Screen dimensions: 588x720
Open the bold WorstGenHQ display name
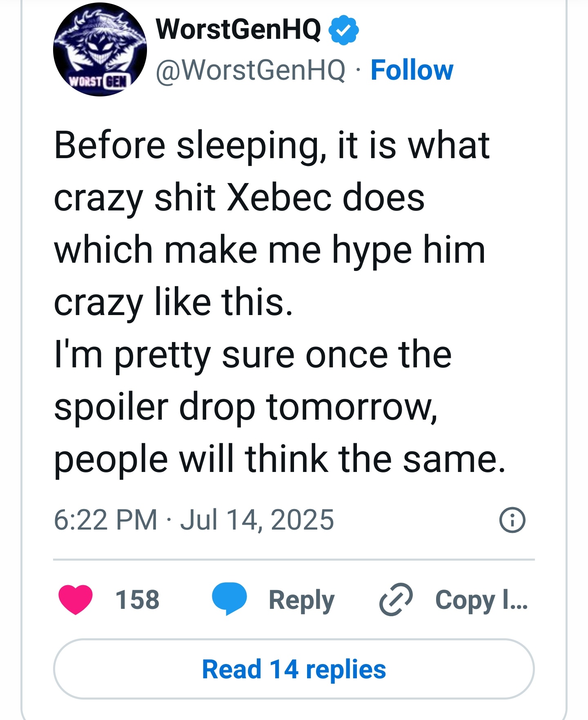(x=238, y=29)
